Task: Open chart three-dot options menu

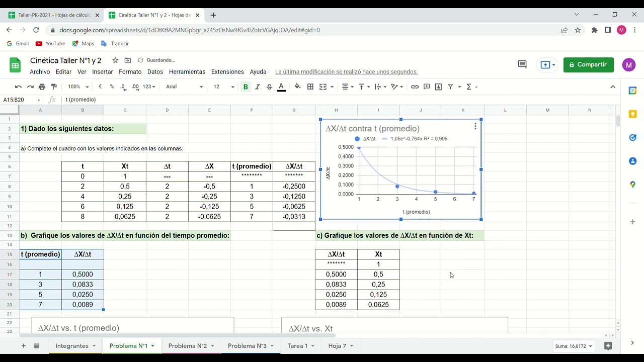Action: click(x=475, y=127)
